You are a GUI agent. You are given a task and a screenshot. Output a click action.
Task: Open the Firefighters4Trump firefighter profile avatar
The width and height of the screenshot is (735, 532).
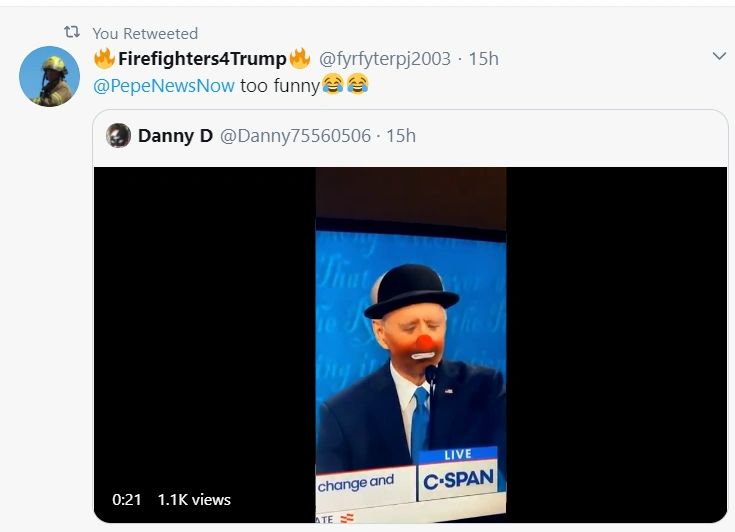49,76
